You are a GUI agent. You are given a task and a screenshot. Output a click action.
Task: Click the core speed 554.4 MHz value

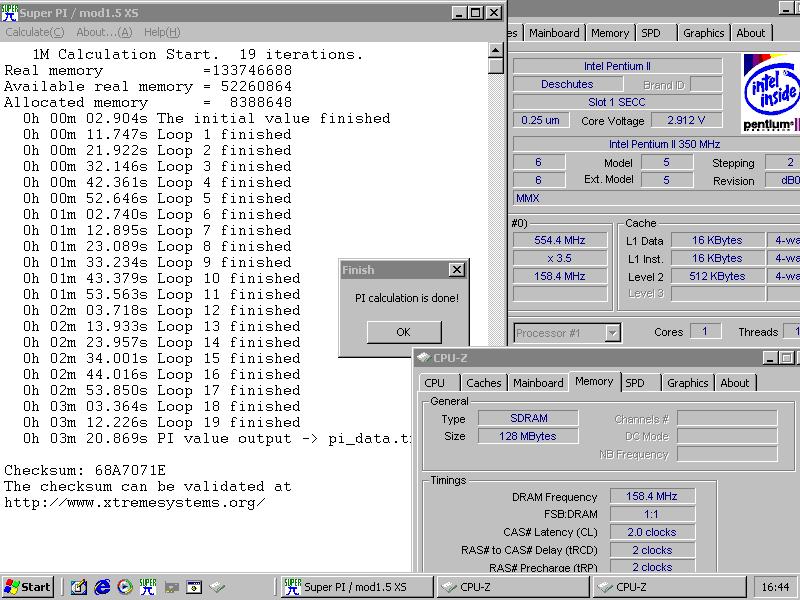point(560,240)
